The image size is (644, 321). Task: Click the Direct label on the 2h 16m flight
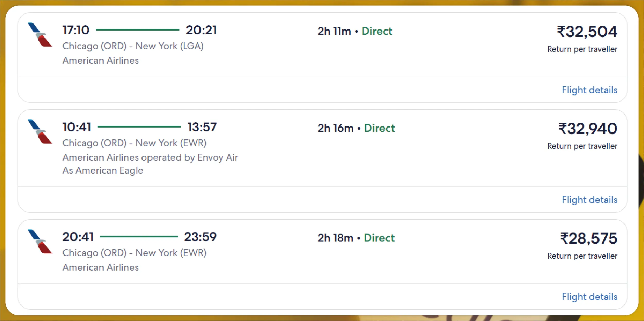[379, 128]
